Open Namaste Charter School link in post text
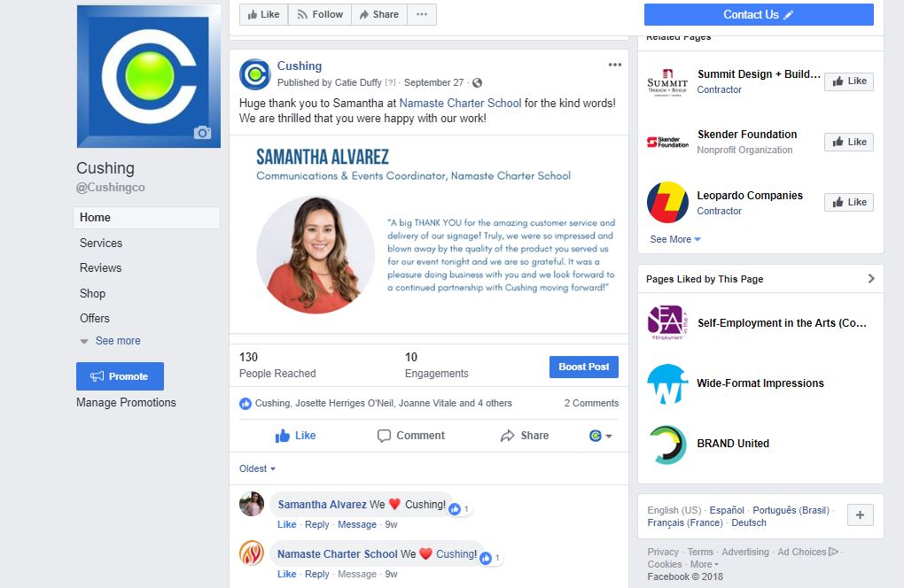The width and height of the screenshot is (904, 588). [x=460, y=103]
